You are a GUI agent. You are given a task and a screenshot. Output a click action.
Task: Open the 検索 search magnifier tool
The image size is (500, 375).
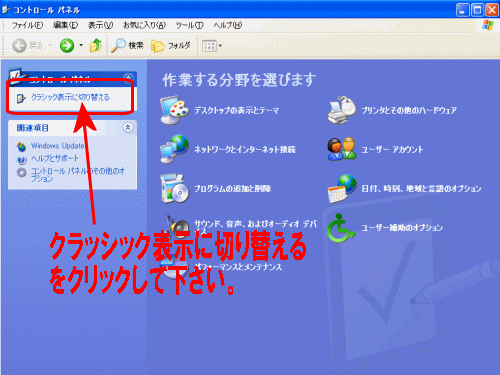[x=127, y=45]
